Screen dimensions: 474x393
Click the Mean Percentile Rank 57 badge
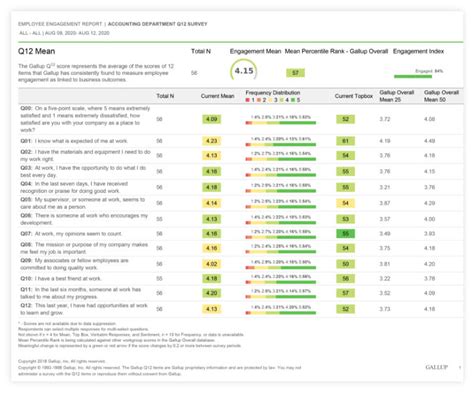click(295, 73)
